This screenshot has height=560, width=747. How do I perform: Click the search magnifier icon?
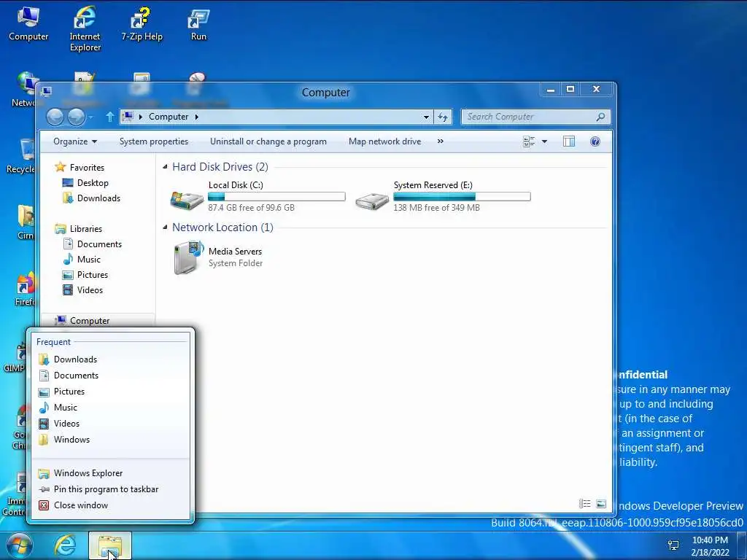click(x=600, y=117)
